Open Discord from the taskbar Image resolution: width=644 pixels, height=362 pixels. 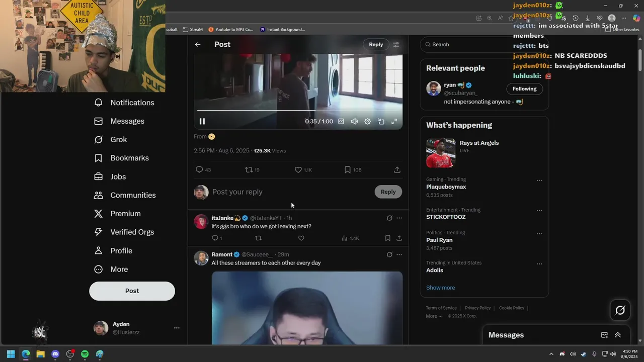[x=55, y=354]
